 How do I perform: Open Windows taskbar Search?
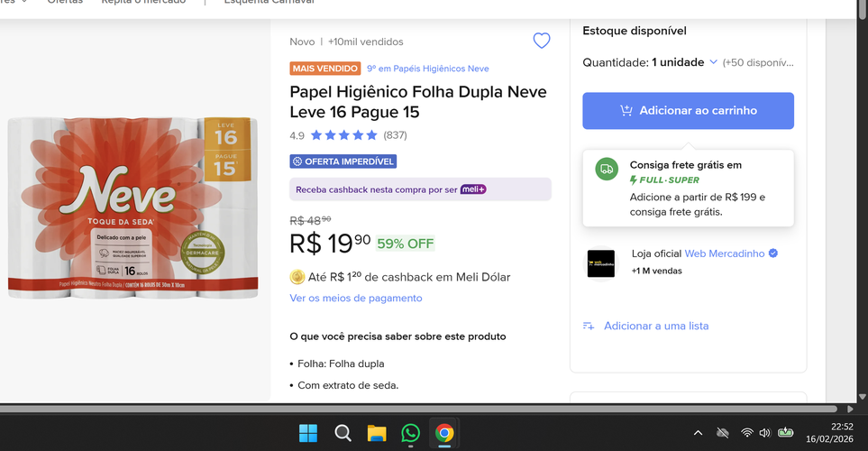(x=343, y=433)
